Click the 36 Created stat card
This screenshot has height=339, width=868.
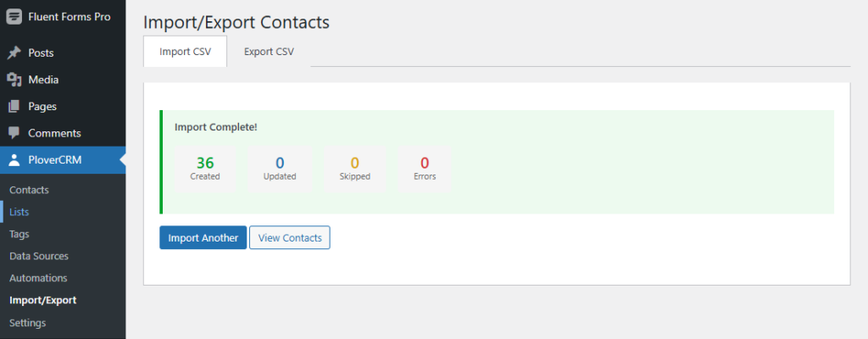click(205, 168)
